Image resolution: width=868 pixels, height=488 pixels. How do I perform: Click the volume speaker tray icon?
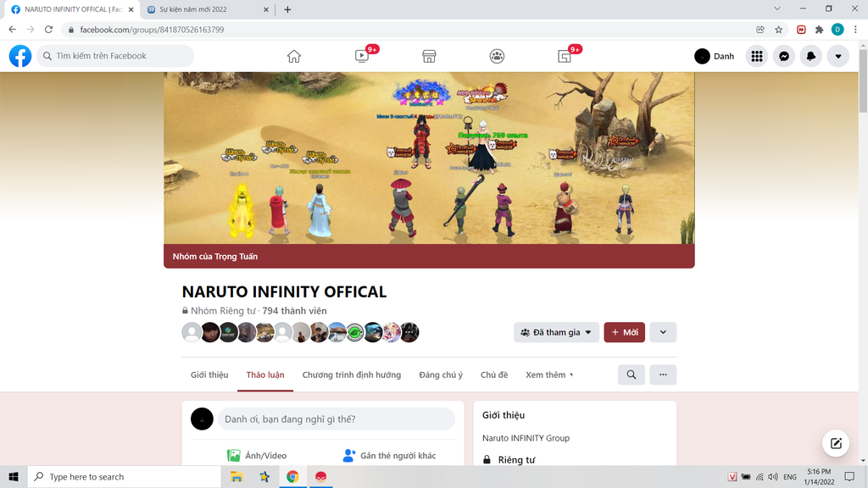click(x=773, y=476)
